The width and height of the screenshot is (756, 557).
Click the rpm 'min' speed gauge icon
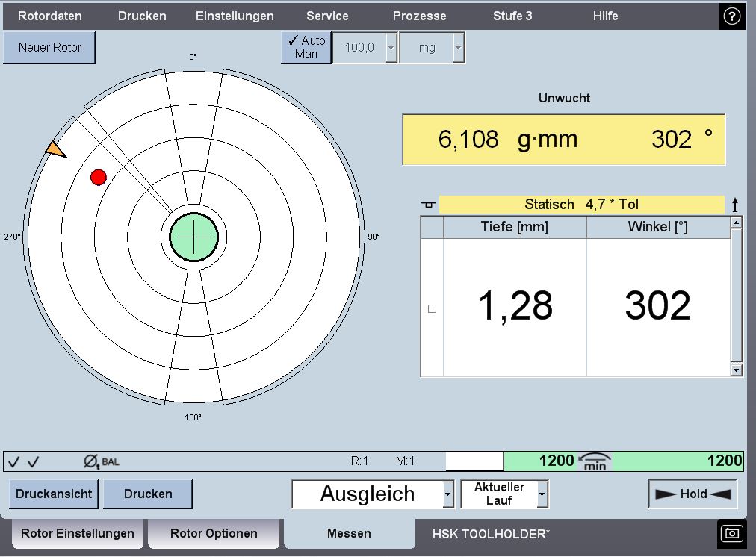[x=595, y=461]
